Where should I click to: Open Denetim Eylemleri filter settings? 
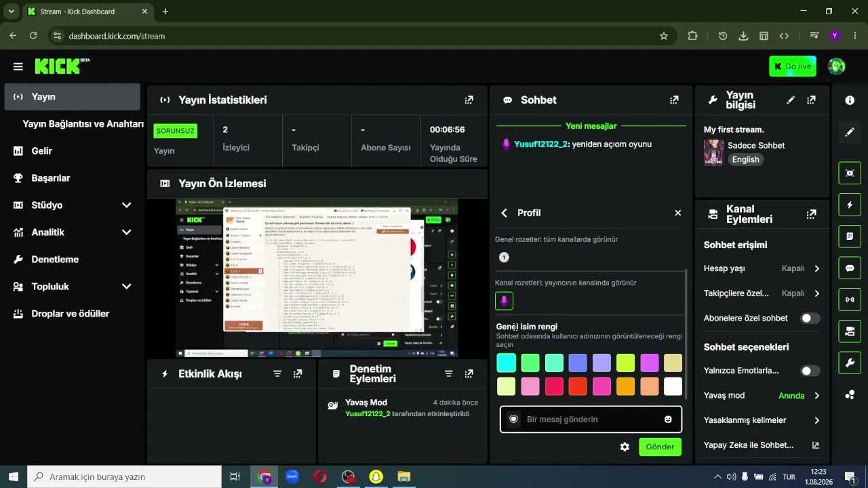448,373
